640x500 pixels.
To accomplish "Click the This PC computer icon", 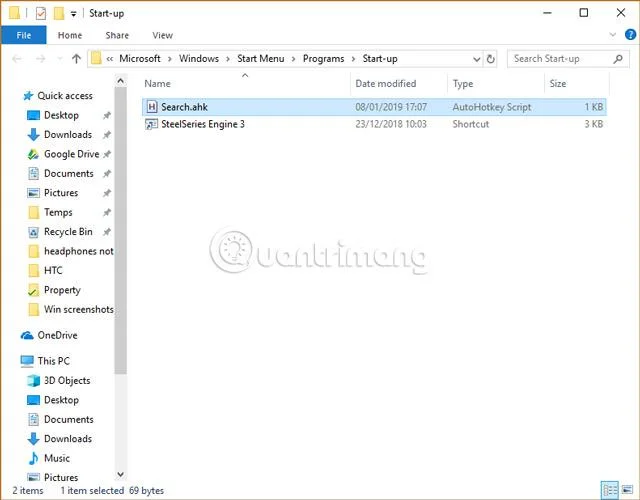I will 27,361.
